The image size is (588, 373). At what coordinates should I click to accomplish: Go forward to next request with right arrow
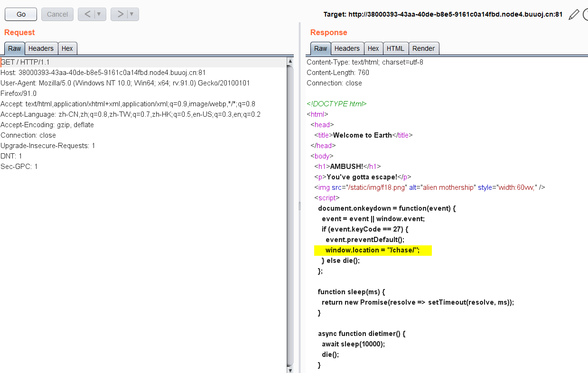point(120,14)
